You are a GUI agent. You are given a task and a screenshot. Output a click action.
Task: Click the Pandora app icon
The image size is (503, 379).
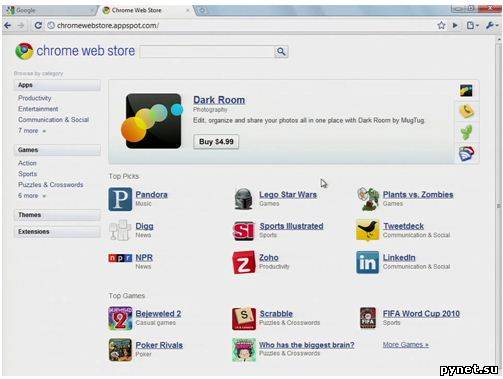[120, 199]
